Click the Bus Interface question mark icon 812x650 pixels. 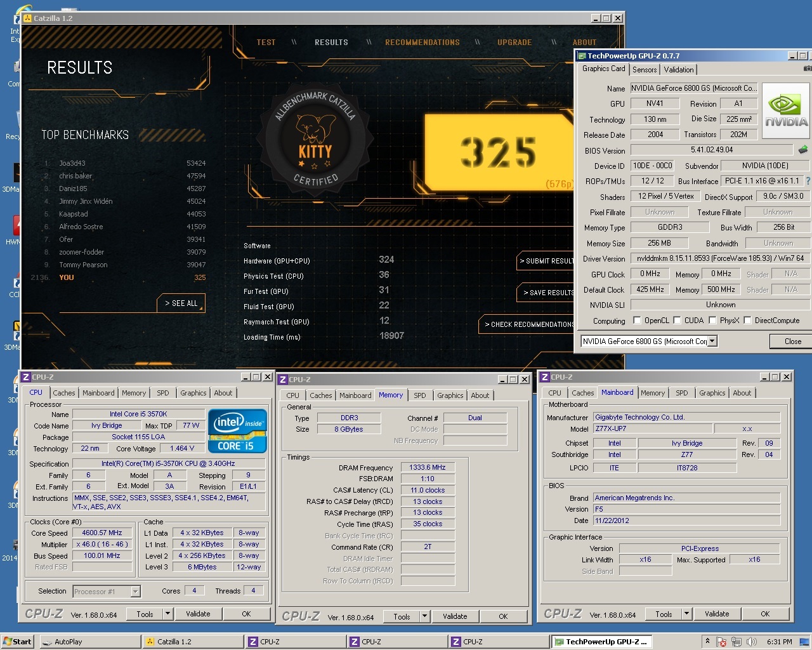click(808, 181)
